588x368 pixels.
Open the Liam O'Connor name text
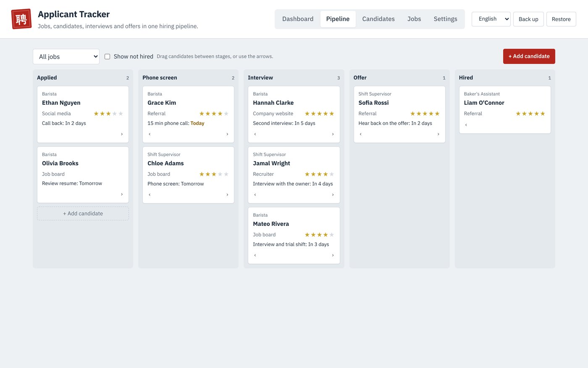484,103
